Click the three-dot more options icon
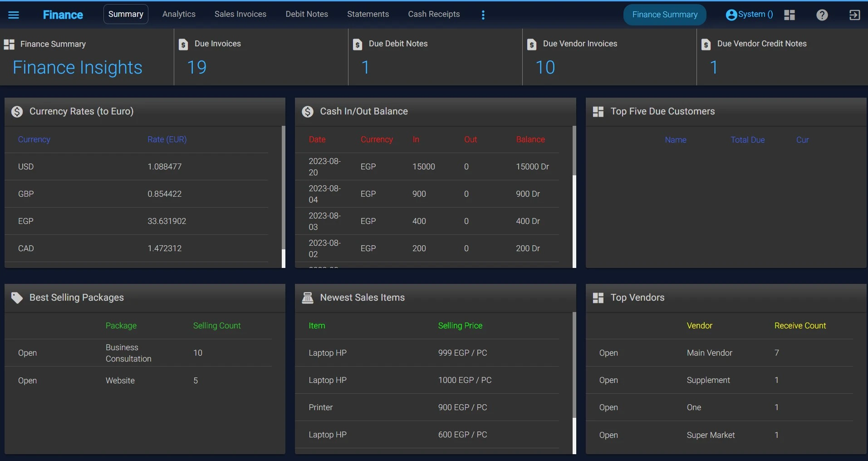868x461 pixels. 483,15
